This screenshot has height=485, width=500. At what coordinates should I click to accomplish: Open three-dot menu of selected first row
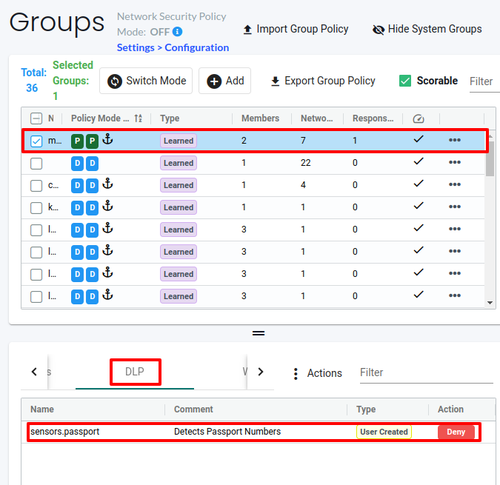coord(454,140)
